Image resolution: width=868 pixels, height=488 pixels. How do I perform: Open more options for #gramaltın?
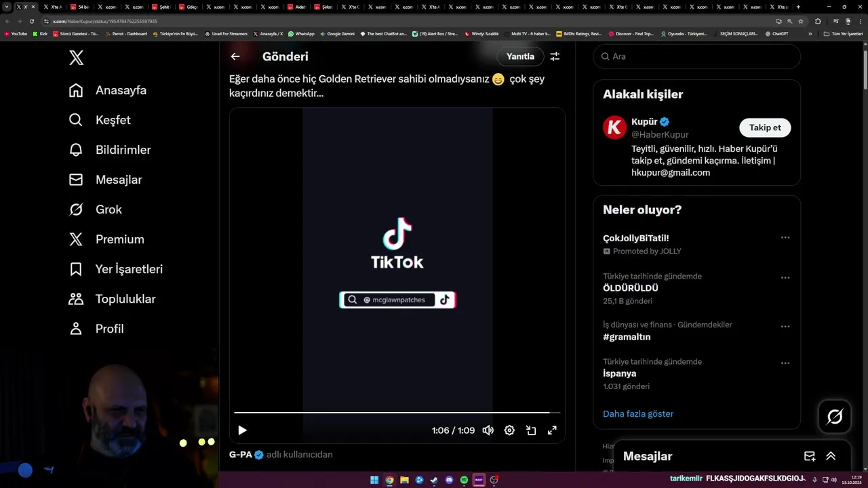785,326
